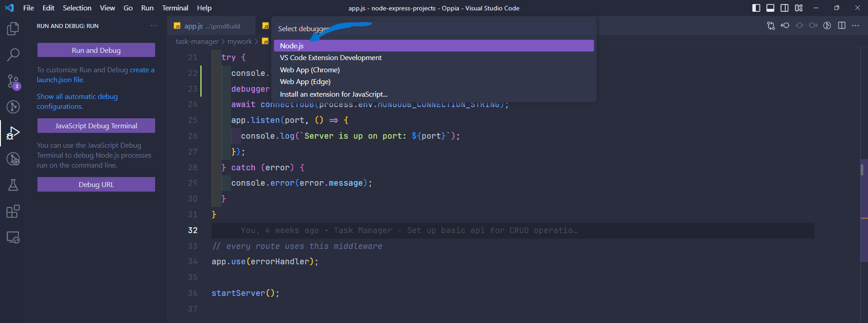Click the open changes compare icon
This screenshot has width=868, height=323.
click(x=771, y=26)
